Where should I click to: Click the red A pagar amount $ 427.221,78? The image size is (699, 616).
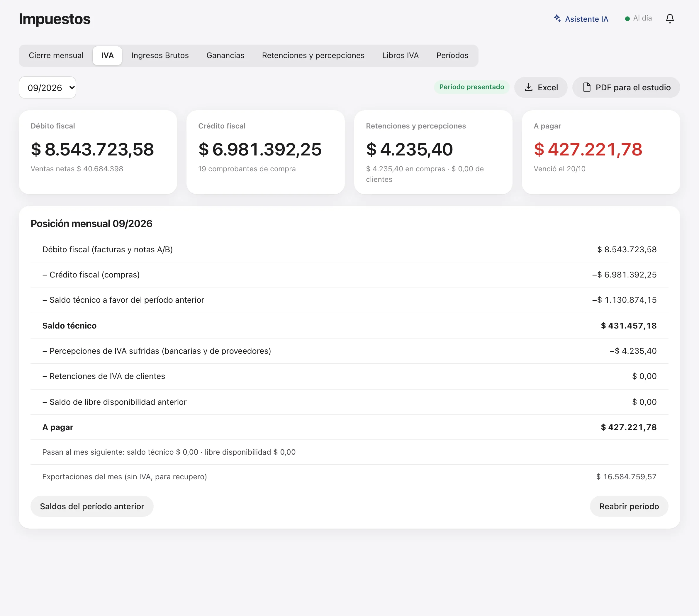click(x=588, y=150)
